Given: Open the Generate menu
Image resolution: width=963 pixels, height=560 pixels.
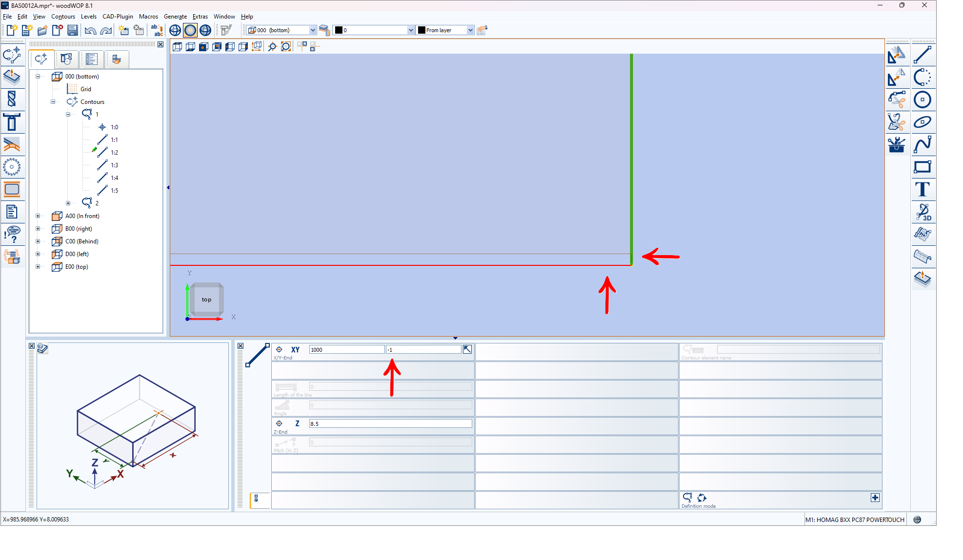Looking at the screenshot, I should (x=175, y=17).
